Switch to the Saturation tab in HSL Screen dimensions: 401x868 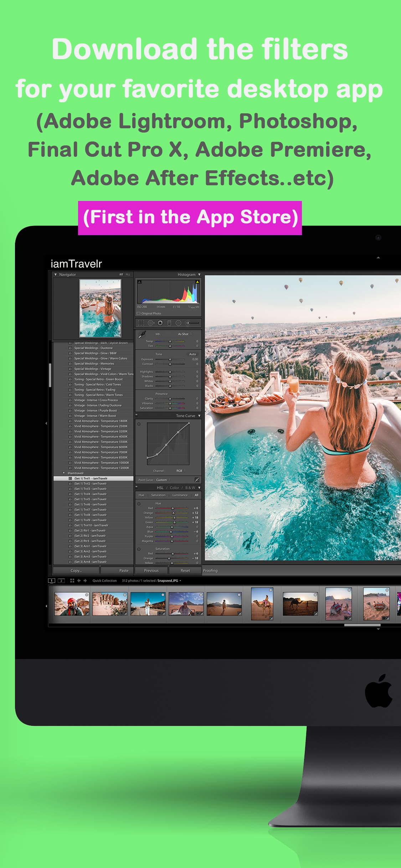pyautogui.click(x=158, y=495)
